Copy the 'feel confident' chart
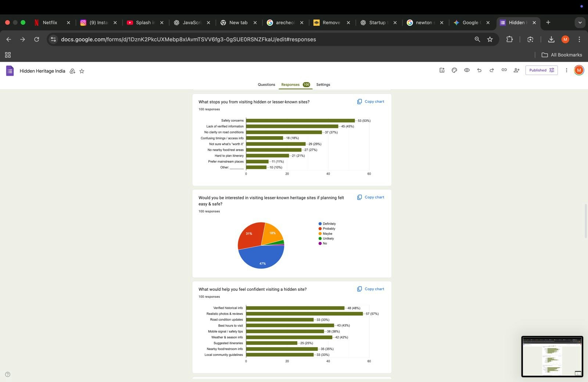This screenshot has width=588, height=382. 370,289
